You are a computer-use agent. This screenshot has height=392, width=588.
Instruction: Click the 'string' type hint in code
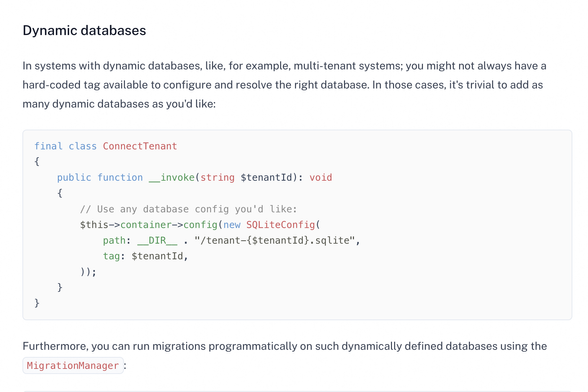point(217,177)
